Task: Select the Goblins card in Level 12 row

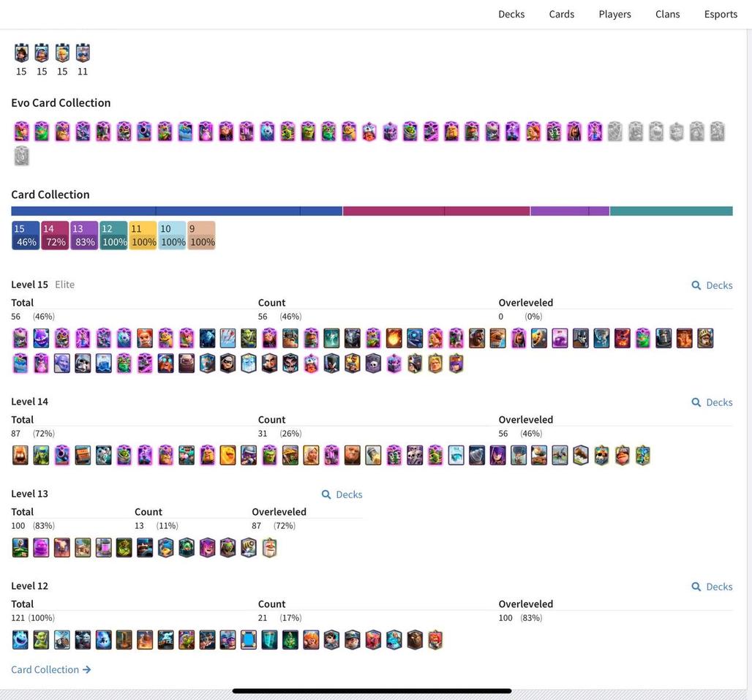Action: (x=41, y=639)
